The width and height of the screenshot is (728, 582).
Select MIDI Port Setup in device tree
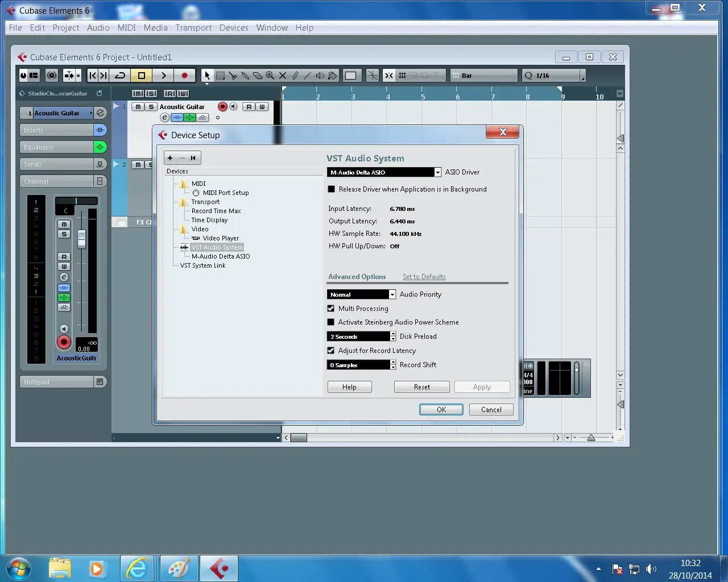coord(226,193)
